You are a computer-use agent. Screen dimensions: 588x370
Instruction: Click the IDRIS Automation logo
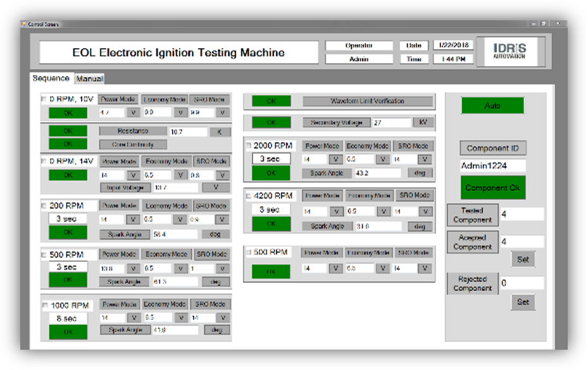(x=510, y=51)
